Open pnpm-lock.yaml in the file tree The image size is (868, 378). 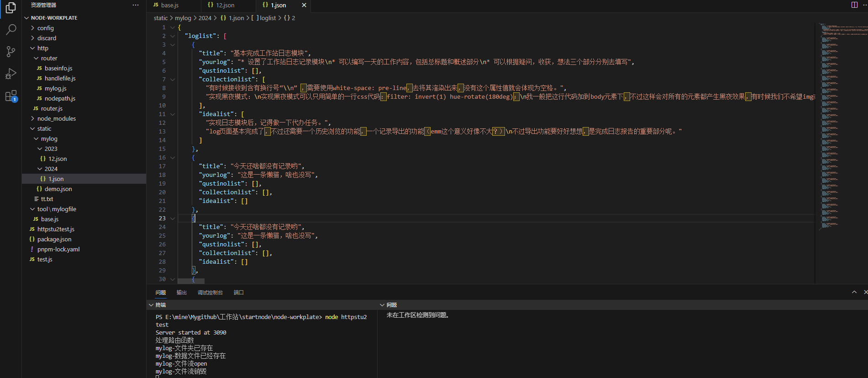pyautogui.click(x=84, y=249)
